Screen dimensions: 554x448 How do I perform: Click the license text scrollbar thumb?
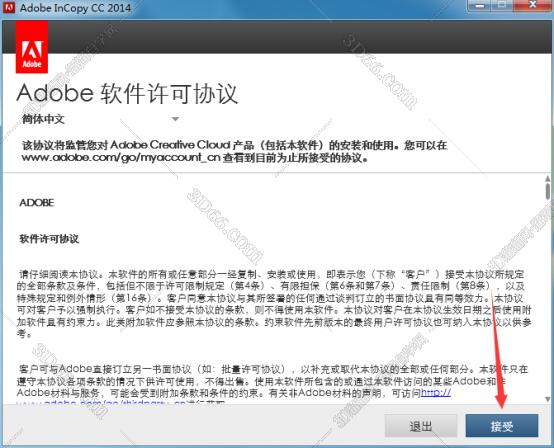point(548,191)
